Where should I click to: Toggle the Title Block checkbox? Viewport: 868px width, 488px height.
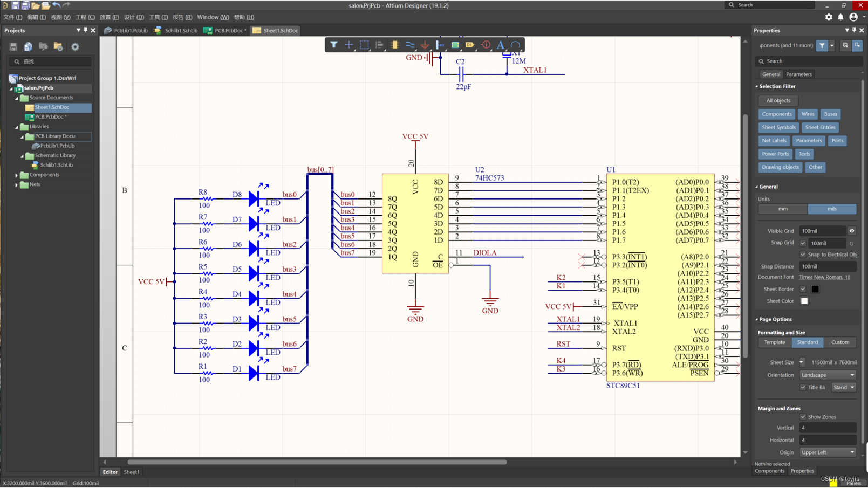point(803,387)
